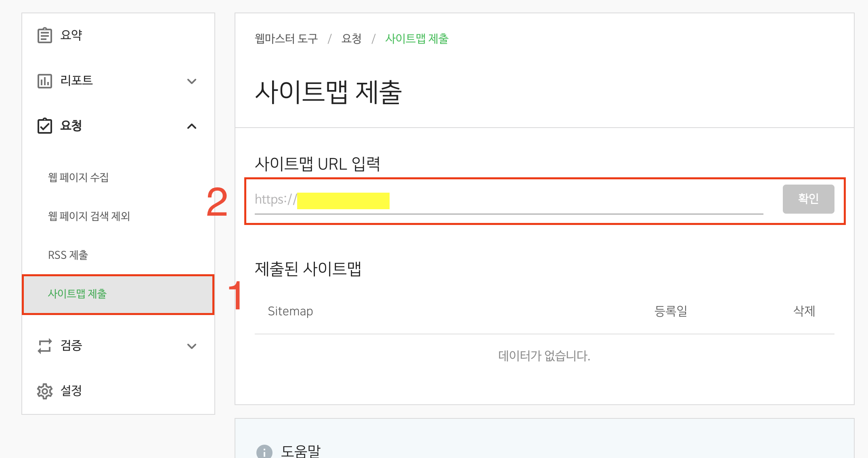Click the 요청 breadcrumb link
868x458 pixels.
point(351,39)
